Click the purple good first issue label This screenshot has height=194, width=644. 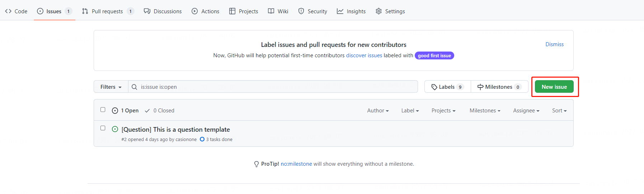click(x=434, y=55)
